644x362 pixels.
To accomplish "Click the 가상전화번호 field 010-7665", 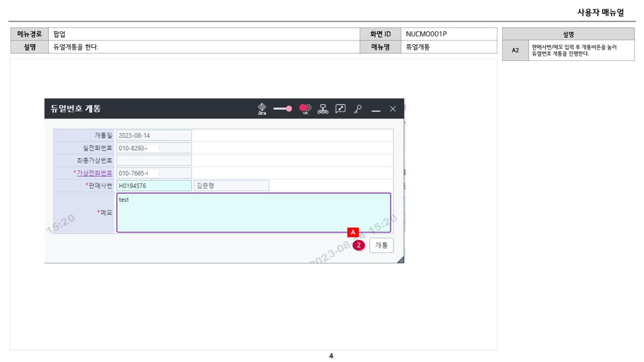I will point(154,173).
